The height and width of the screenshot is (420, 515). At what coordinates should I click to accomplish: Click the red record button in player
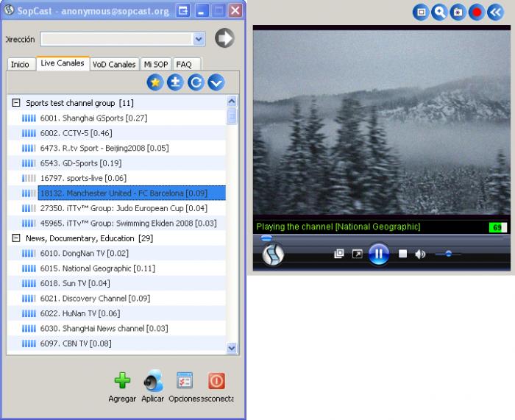click(477, 13)
